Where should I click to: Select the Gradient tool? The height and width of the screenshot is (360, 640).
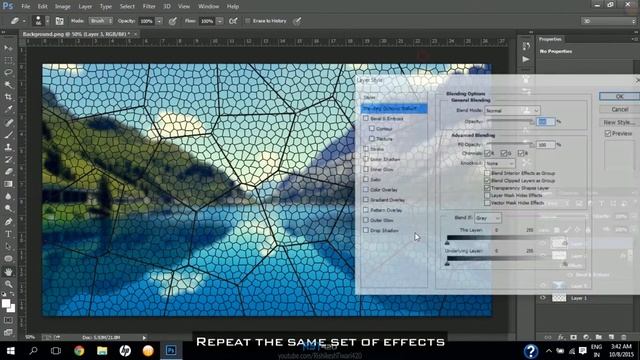click(8, 184)
